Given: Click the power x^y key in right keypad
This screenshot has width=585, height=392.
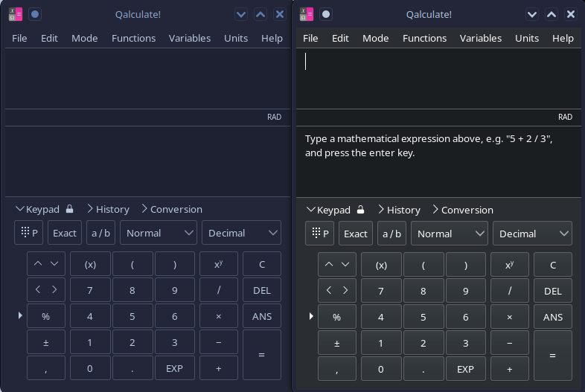Looking at the screenshot, I should pyautogui.click(x=510, y=265).
